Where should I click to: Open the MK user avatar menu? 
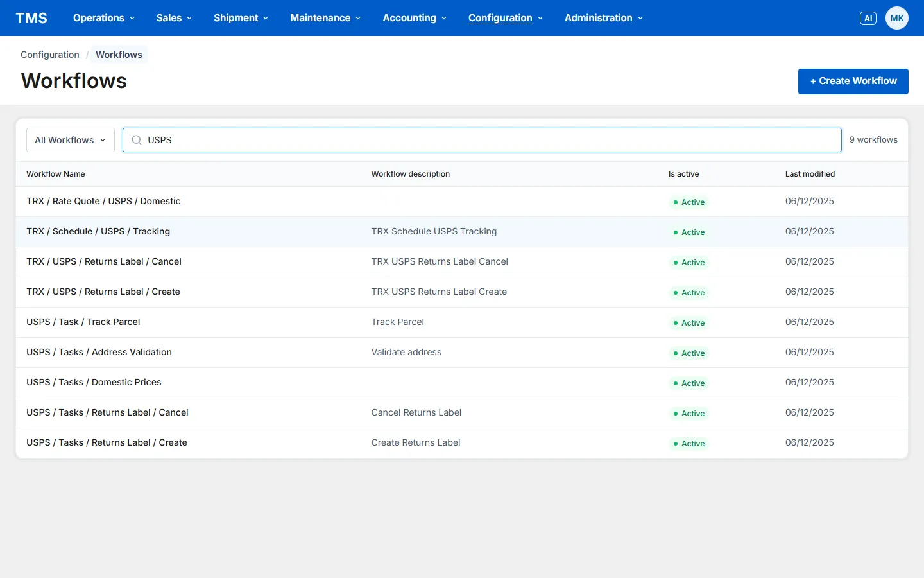pos(897,18)
